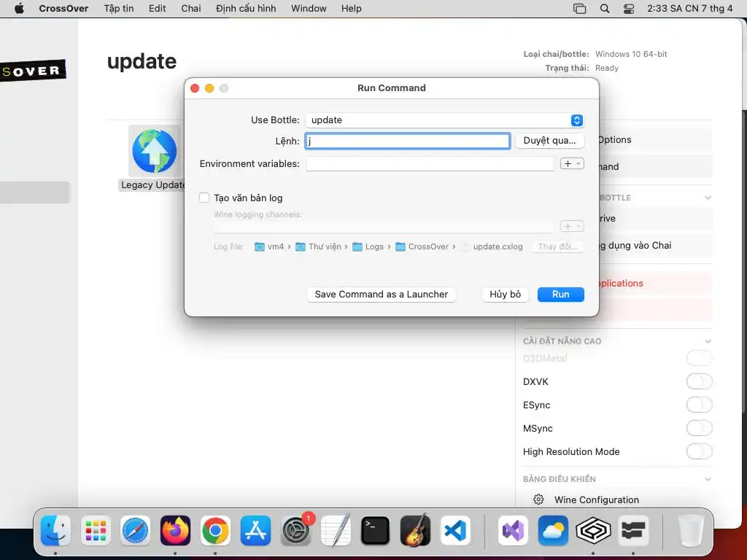Viewport: 747px width, 560px height.
Task: Open Control Center in menu bar
Action: click(x=629, y=9)
